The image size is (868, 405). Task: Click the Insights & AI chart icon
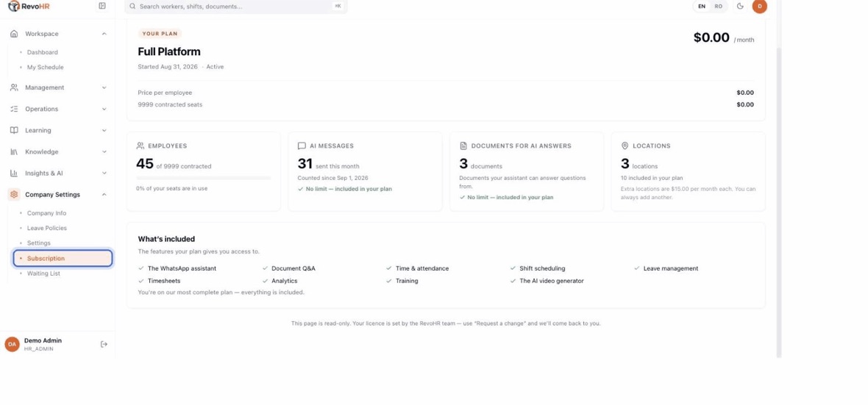click(x=14, y=173)
